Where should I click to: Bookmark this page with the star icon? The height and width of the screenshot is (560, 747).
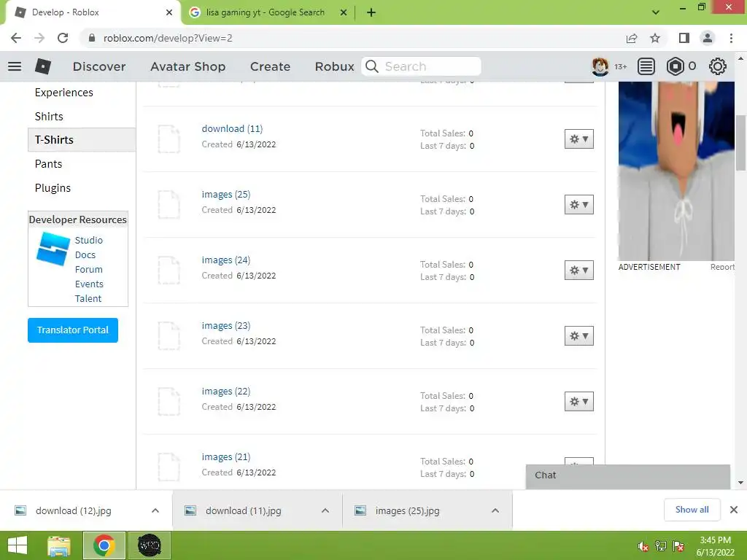(655, 38)
